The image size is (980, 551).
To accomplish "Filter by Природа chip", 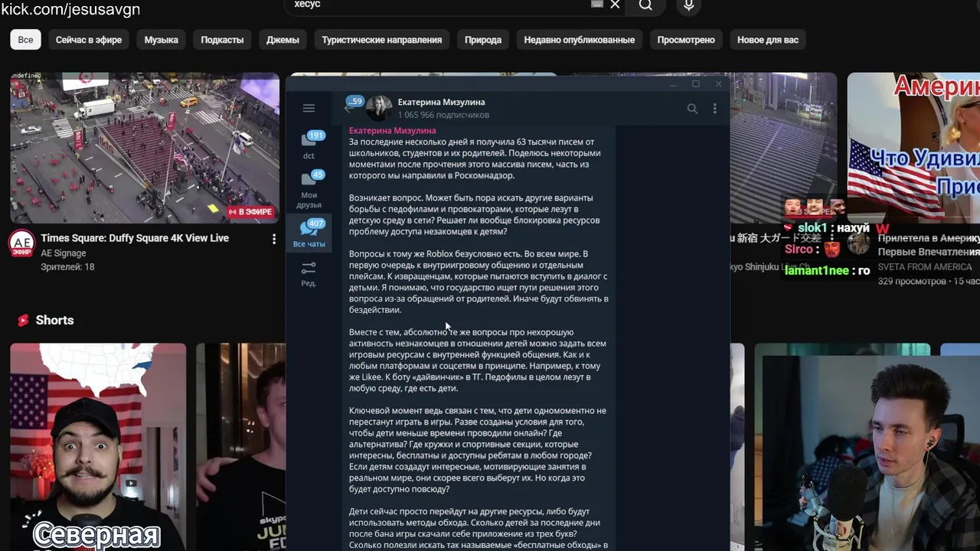I will click(x=483, y=40).
